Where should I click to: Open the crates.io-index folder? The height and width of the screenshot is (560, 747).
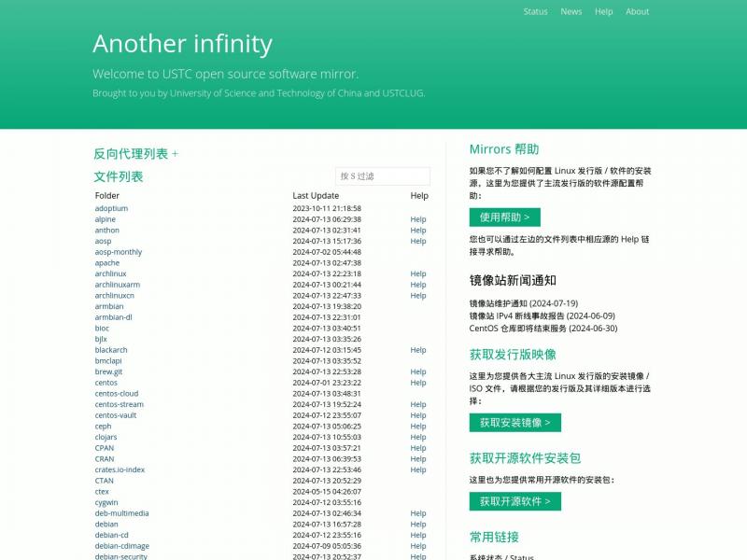tap(120, 469)
